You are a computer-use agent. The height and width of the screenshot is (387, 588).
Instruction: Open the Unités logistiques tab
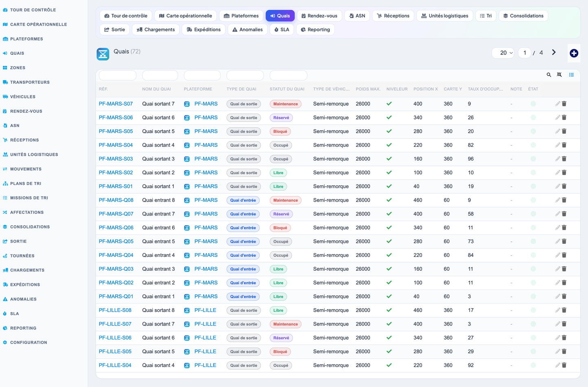tap(445, 16)
